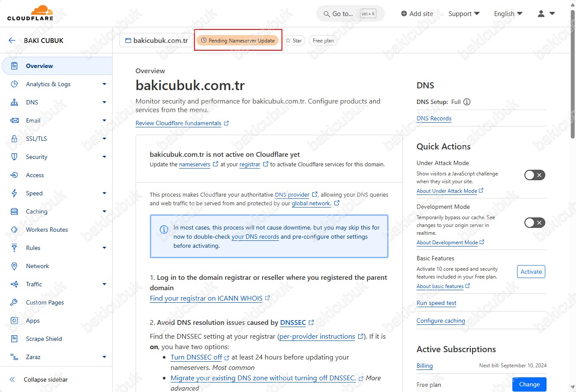This screenshot has width=576, height=392.
Task: Click the Rules funnel icon
Action: pos(14,248)
